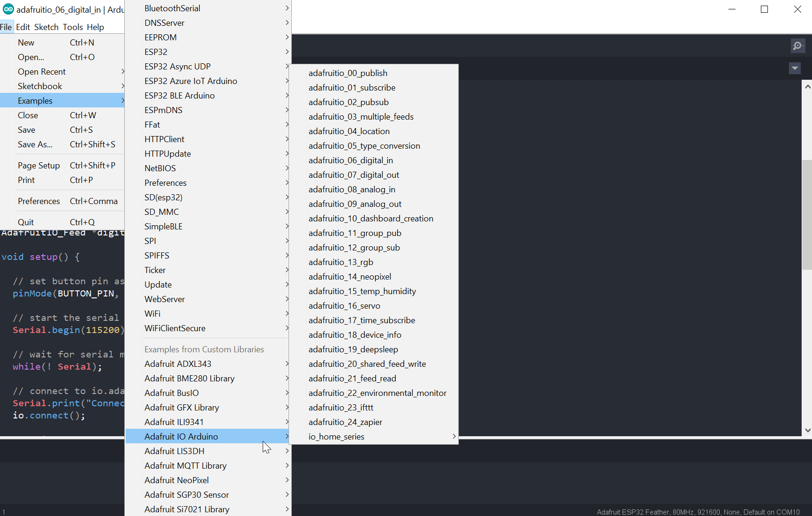Expand BluetoothSerial examples submenu
This screenshot has width=812, height=516.
pyautogui.click(x=208, y=8)
